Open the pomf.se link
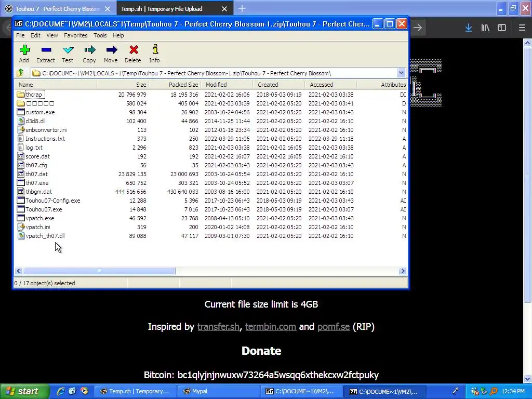Viewport: 532px width, 399px height. [334, 327]
